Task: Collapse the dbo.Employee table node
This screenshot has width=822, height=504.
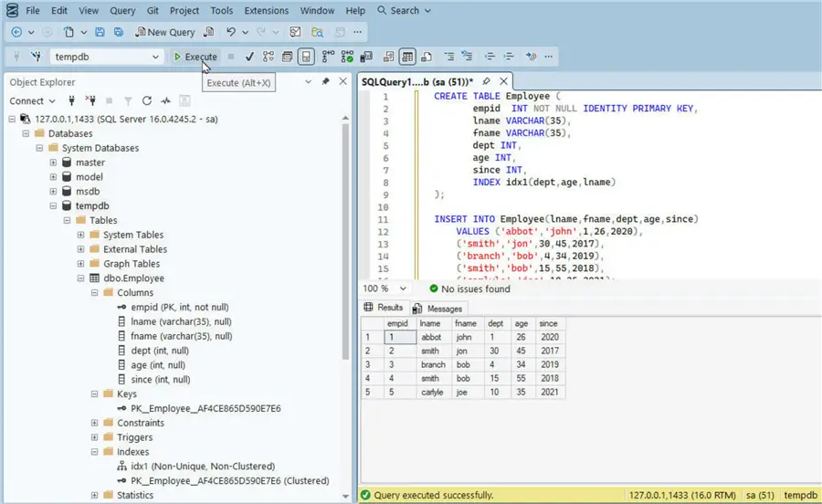Action: [80, 278]
